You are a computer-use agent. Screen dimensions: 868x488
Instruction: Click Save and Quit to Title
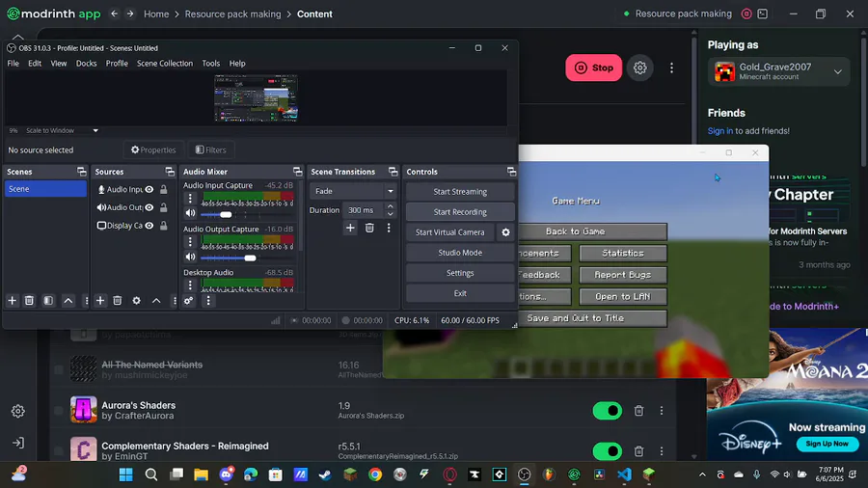pyautogui.click(x=592, y=318)
